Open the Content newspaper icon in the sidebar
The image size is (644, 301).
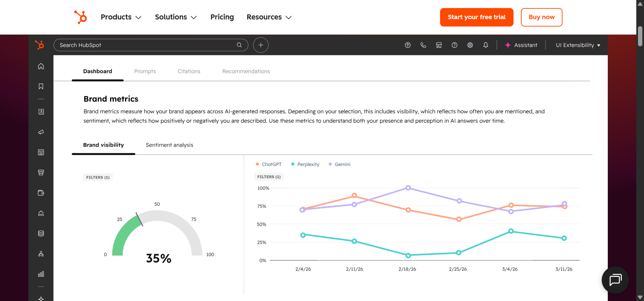click(x=41, y=152)
